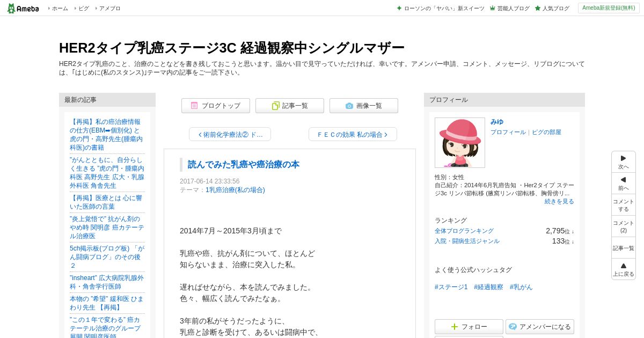Open the blog title heading link

(232, 48)
